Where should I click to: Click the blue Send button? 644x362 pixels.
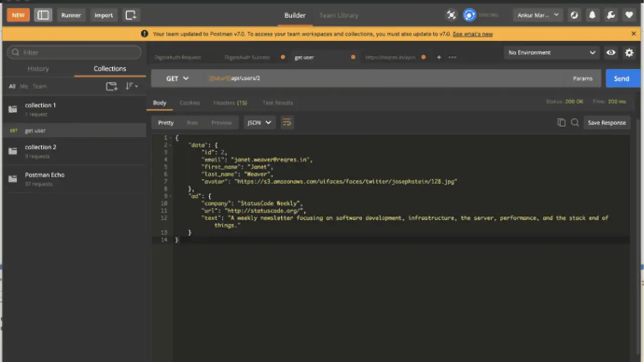[622, 78]
